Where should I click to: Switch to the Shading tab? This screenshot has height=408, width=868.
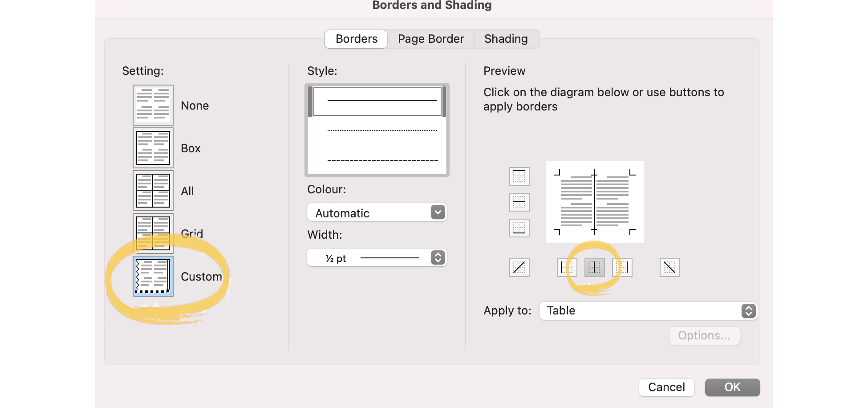tap(506, 39)
